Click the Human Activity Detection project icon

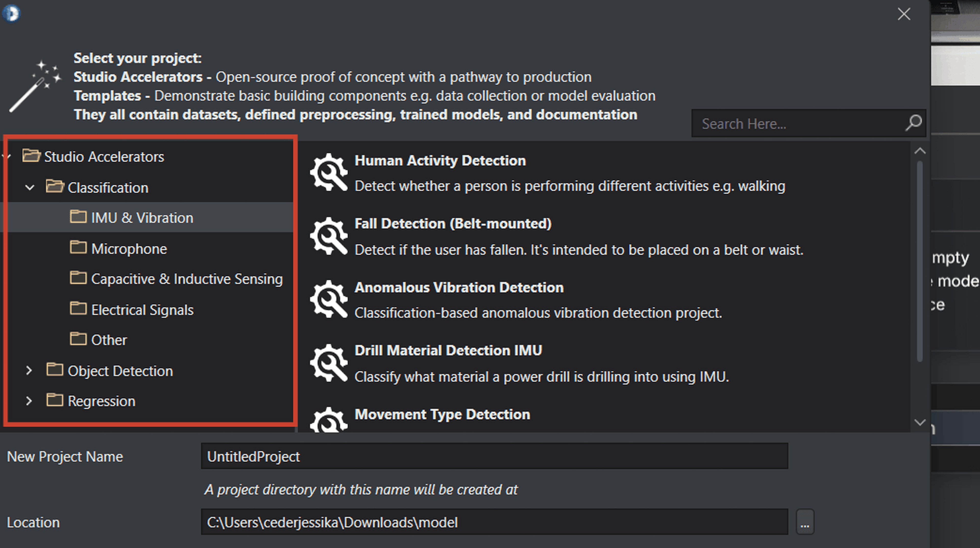pyautogui.click(x=329, y=172)
